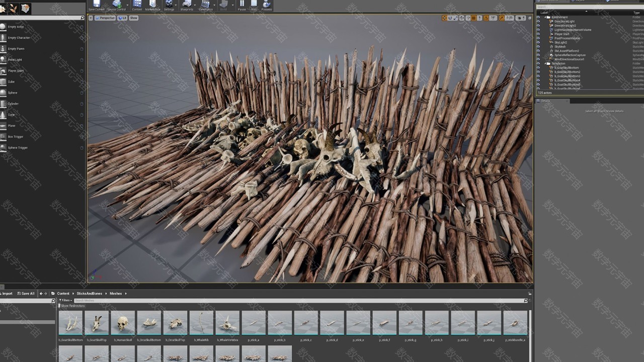Image resolution: width=644 pixels, height=362 pixels.
Task: Select the Sphere Trigger placement item
Action: coord(42,148)
